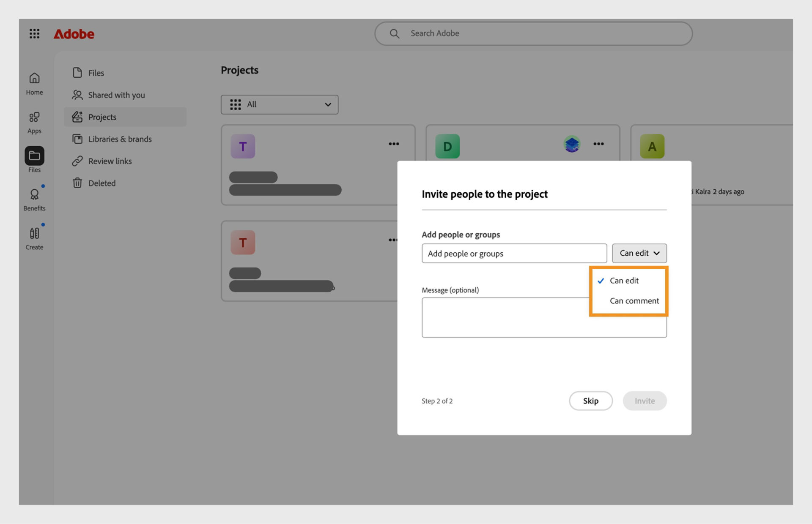Navigate to Projects in the sidebar
812x524 pixels.
click(x=102, y=117)
